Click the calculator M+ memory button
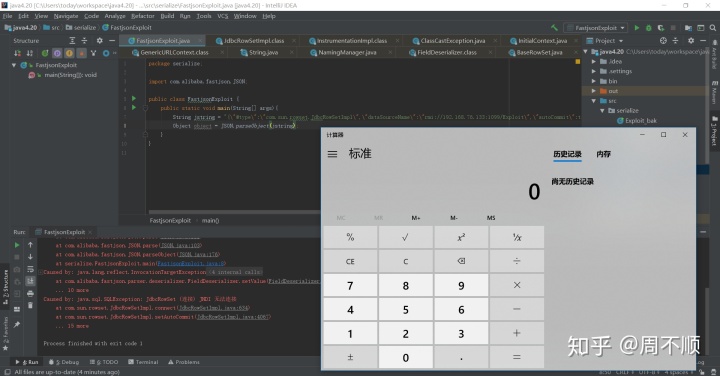 pos(416,218)
